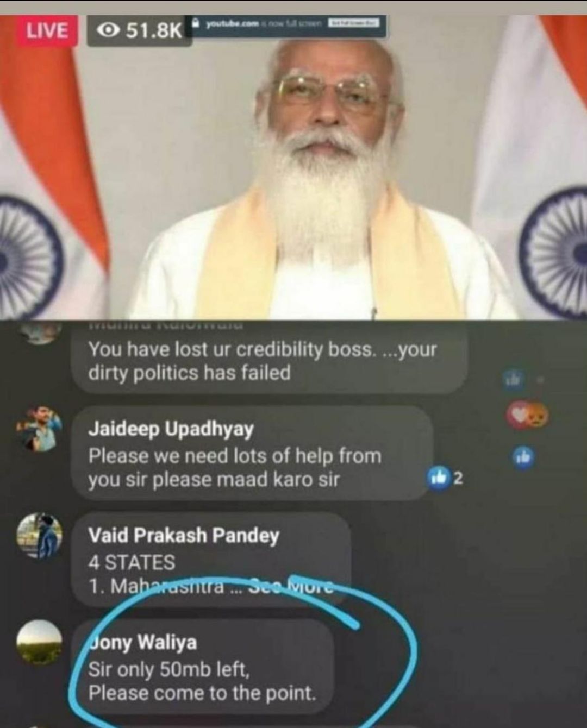
Task: Open Jony Waliya's profile picture
Action: pos(40,642)
